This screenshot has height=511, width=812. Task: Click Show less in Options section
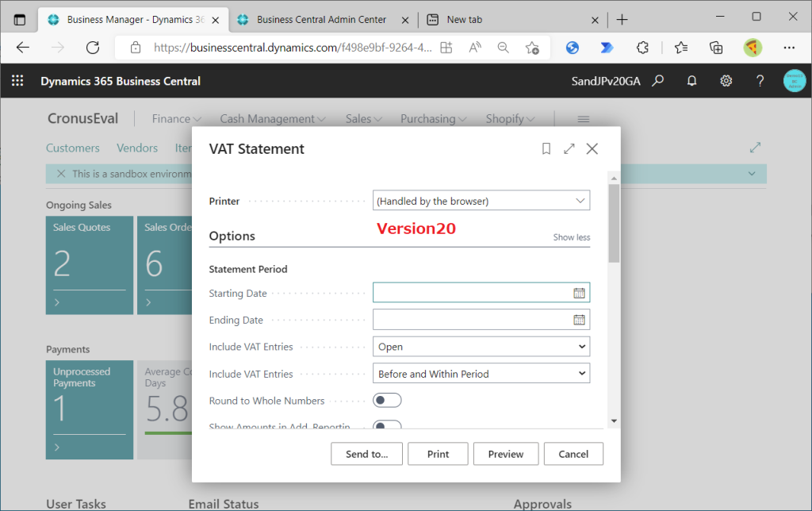pyautogui.click(x=572, y=236)
